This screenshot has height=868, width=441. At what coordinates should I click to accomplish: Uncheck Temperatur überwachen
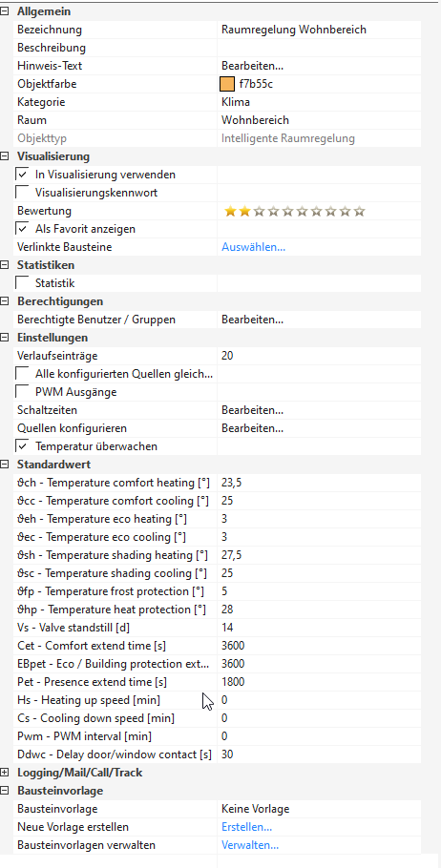(23, 446)
